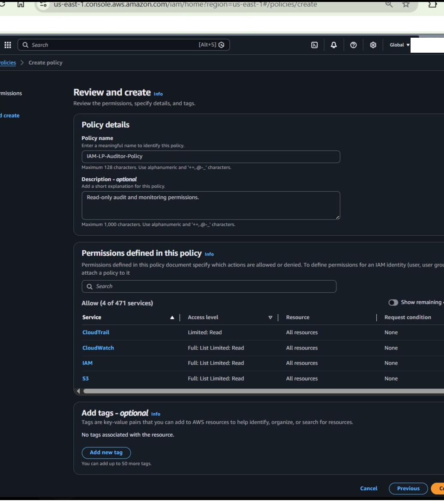Open CloudWatch service link

click(98, 348)
